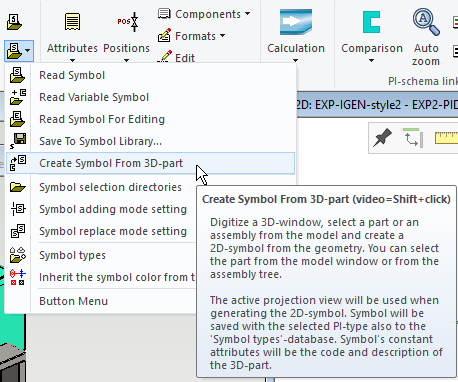The height and width of the screenshot is (382, 458).
Task: Toggle the pin icon in view toolbar
Action: [x=382, y=138]
